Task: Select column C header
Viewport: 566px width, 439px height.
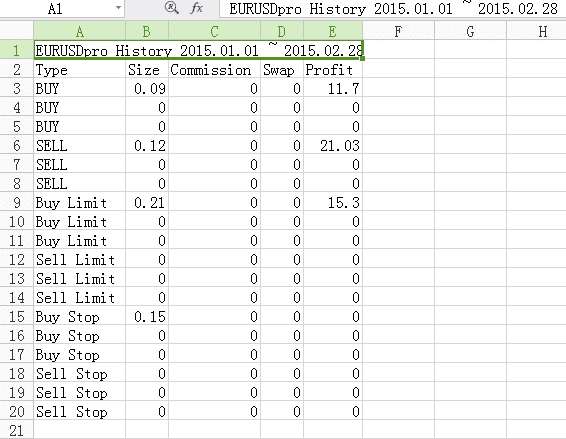Action: pos(214,31)
